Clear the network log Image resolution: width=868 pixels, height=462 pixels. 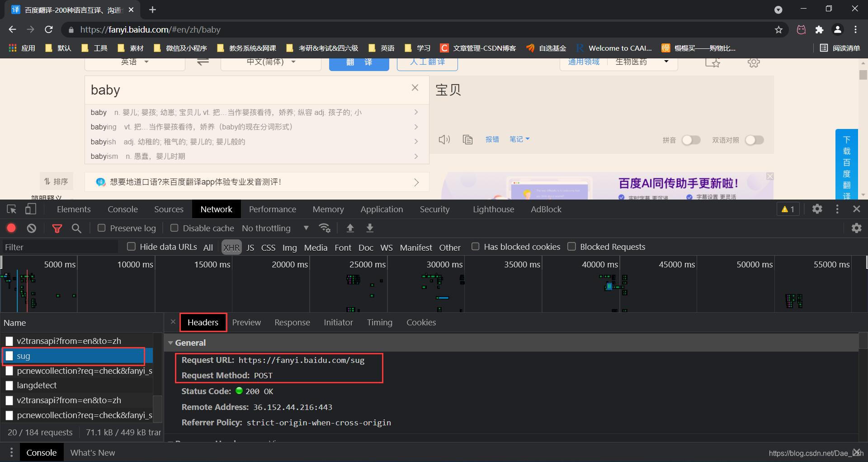tap(31, 228)
